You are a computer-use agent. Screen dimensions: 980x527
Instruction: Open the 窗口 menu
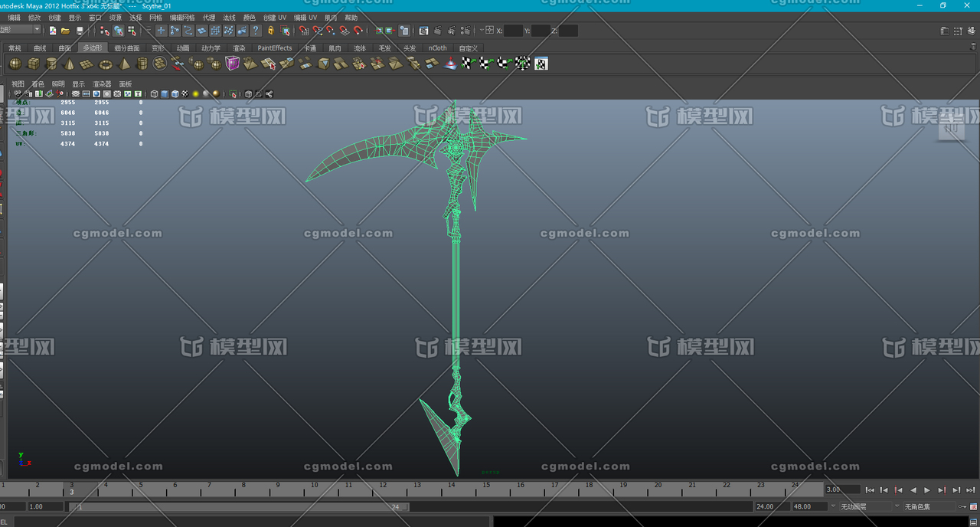click(x=95, y=17)
